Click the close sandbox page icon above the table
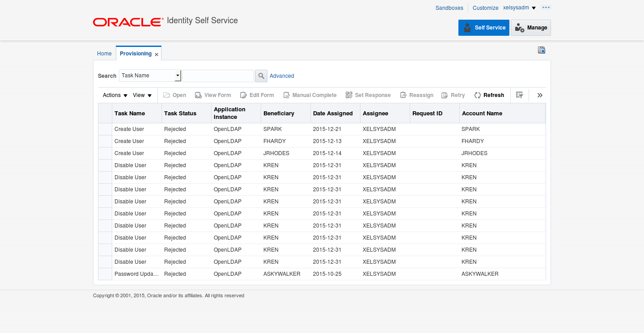Image resolution: width=644 pixels, height=333 pixels. (x=541, y=50)
